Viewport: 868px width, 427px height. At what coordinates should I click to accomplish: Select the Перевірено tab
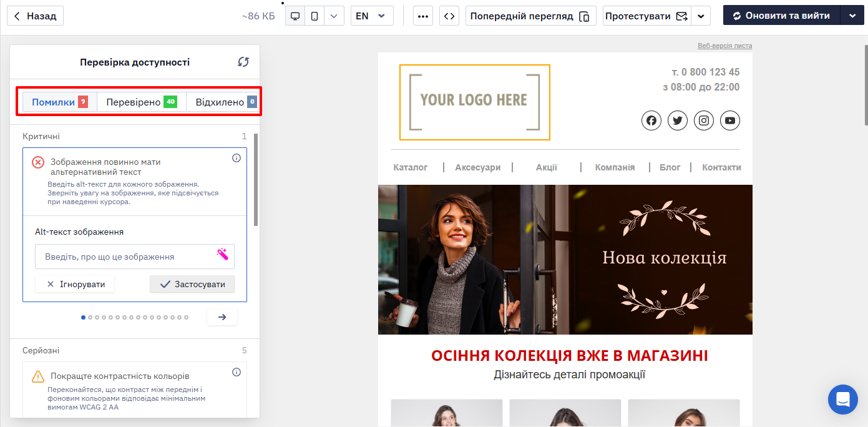click(x=142, y=102)
